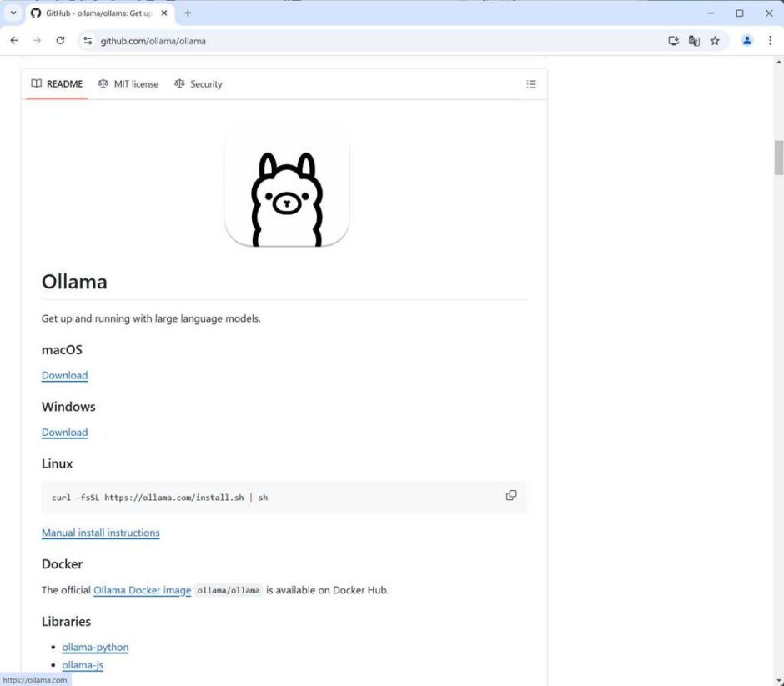Expand the tab search dropdown arrow
The height and width of the screenshot is (686, 784).
tap(13, 13)
